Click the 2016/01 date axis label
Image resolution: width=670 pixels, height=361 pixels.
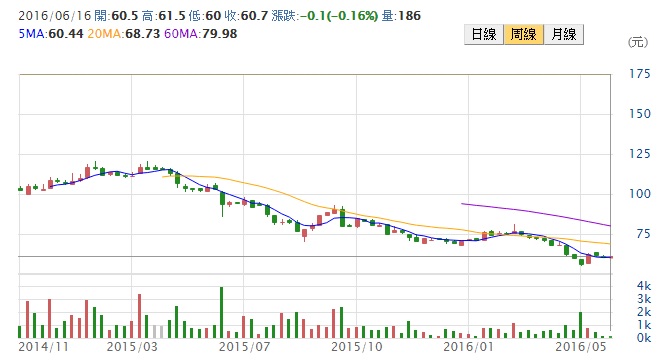(468, 346)
